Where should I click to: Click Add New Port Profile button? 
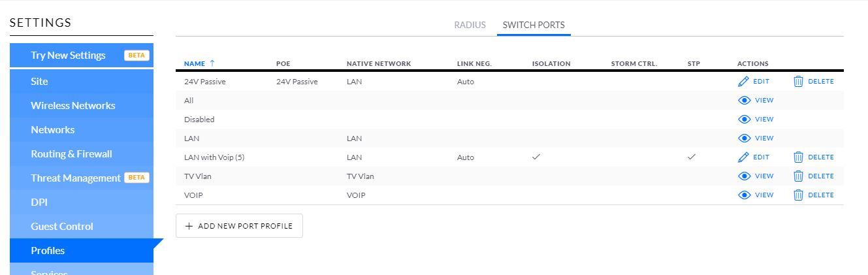pos(239,226)
